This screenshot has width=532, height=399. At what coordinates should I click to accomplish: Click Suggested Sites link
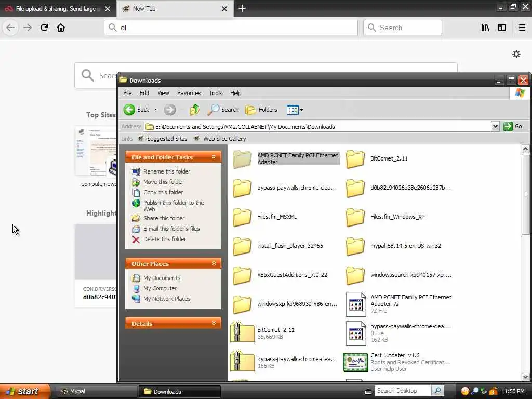(x=163, y=139)
